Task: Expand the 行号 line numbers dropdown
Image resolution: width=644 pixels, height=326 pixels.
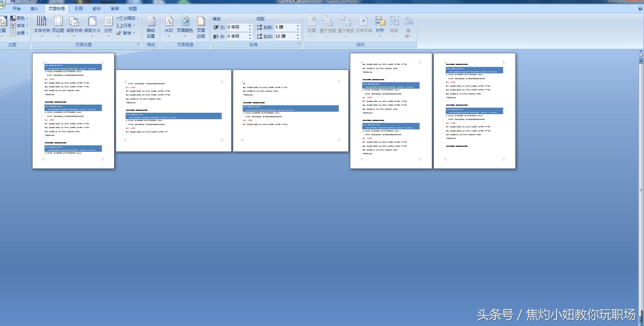Action: [x=126, y=25]
